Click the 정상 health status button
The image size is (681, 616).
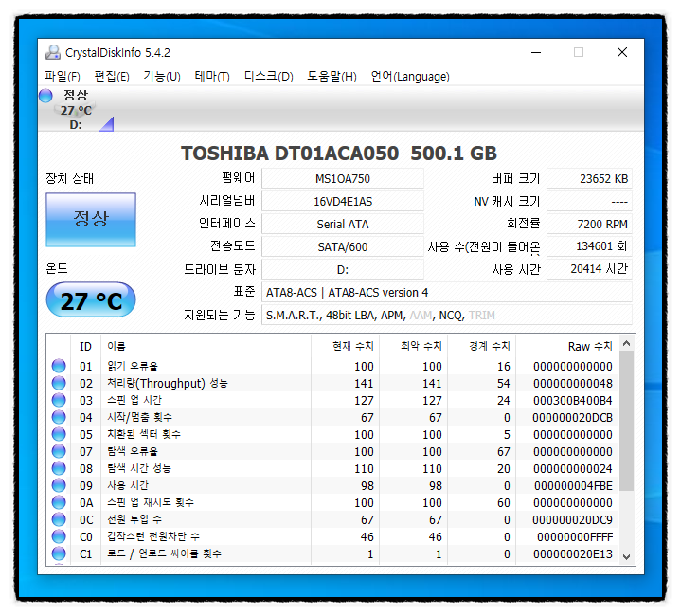click(x=91, y=219)
